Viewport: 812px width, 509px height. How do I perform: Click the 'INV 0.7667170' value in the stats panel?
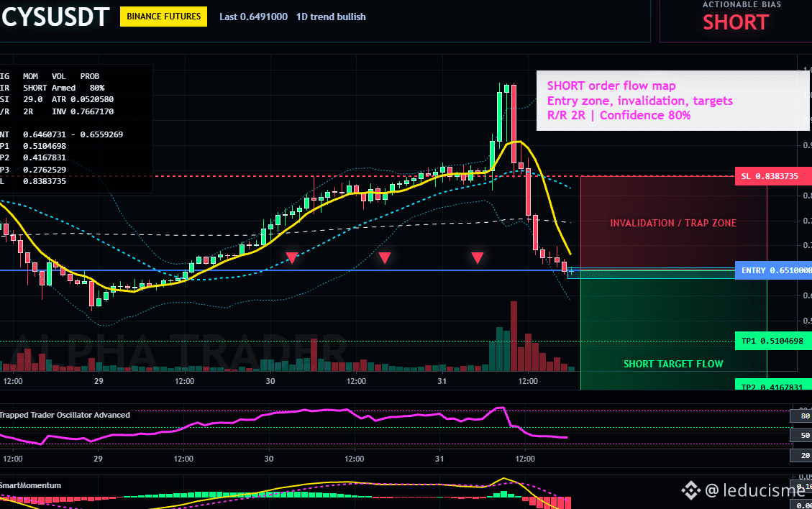coord(82,111)
